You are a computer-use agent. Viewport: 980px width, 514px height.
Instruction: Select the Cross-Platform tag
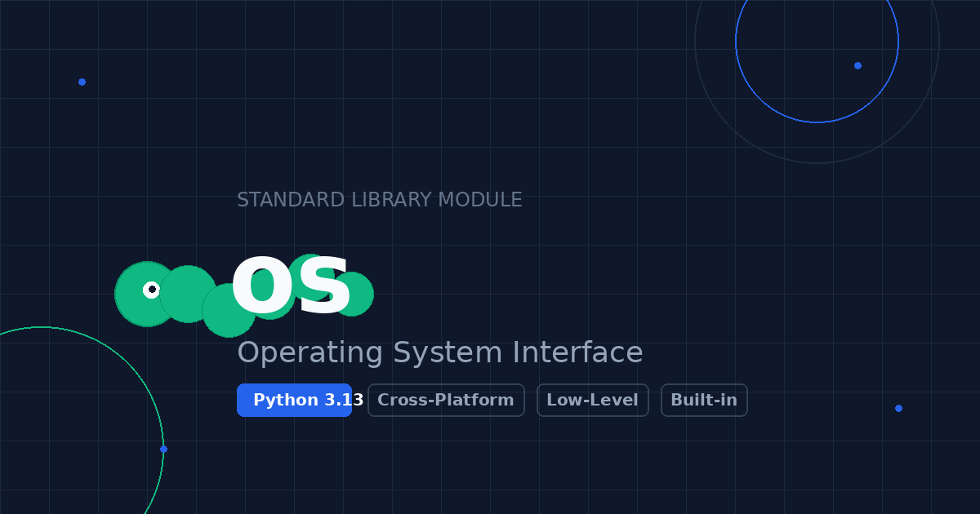(446, 400)
